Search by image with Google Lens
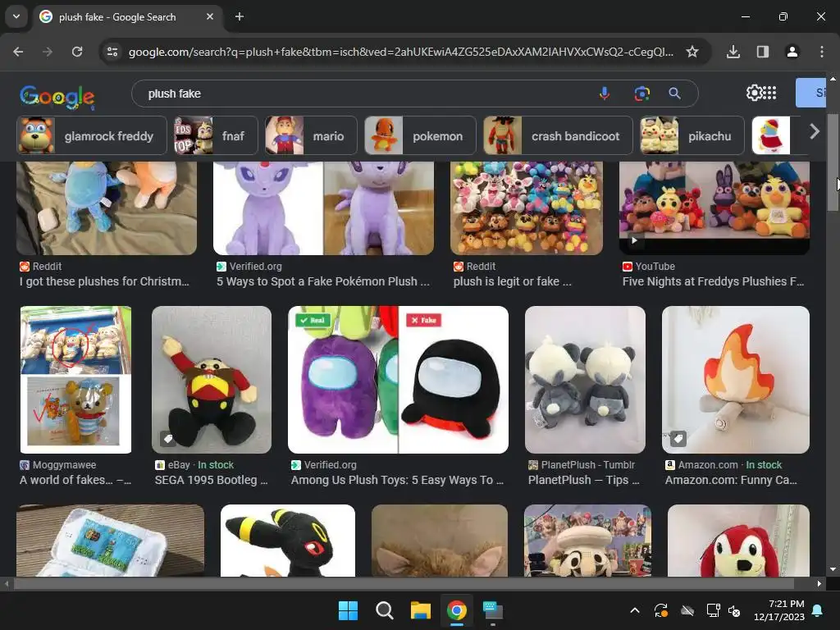Viewport: 840px width, 630px height. click(x=641, y=94)
